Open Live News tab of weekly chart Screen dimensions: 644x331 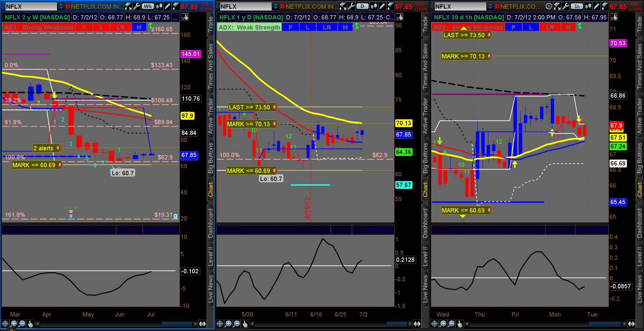point(211,289)
